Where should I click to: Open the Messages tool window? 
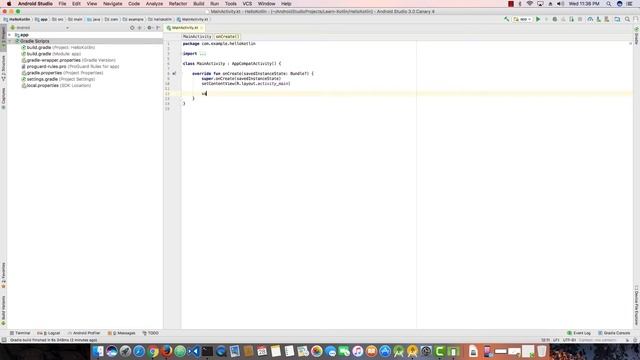coord(121,333)
